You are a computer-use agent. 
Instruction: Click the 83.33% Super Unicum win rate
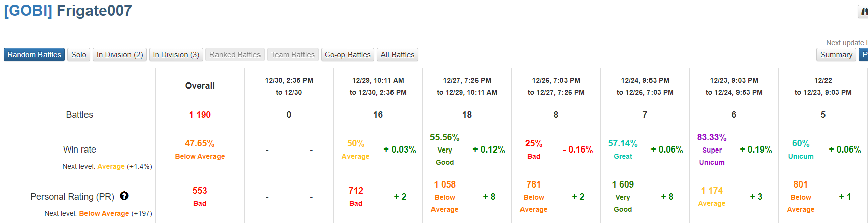click(x=711, y=137)
